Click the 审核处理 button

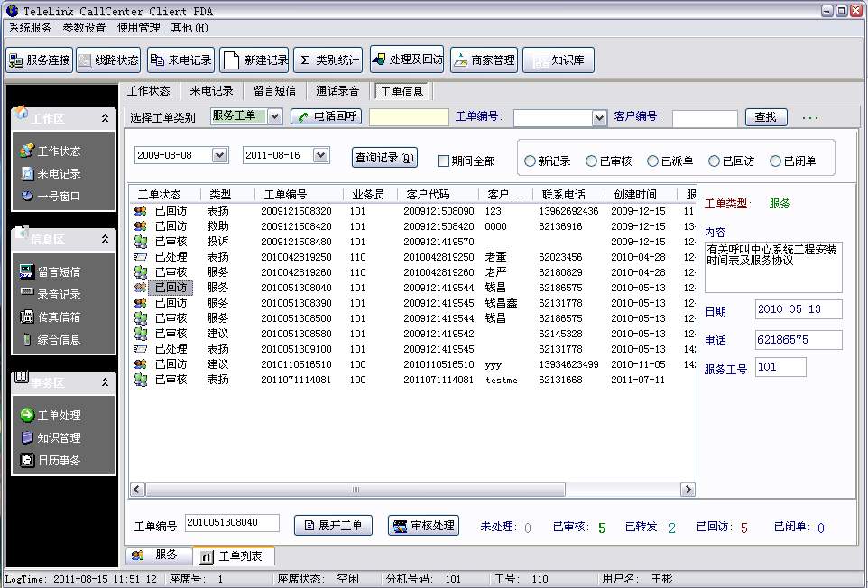424,526
